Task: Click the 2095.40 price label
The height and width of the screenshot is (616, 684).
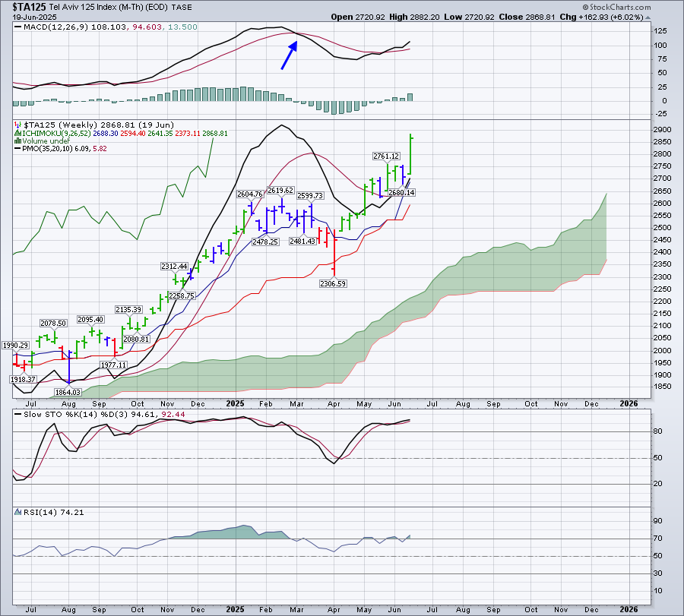Action: 90,320
